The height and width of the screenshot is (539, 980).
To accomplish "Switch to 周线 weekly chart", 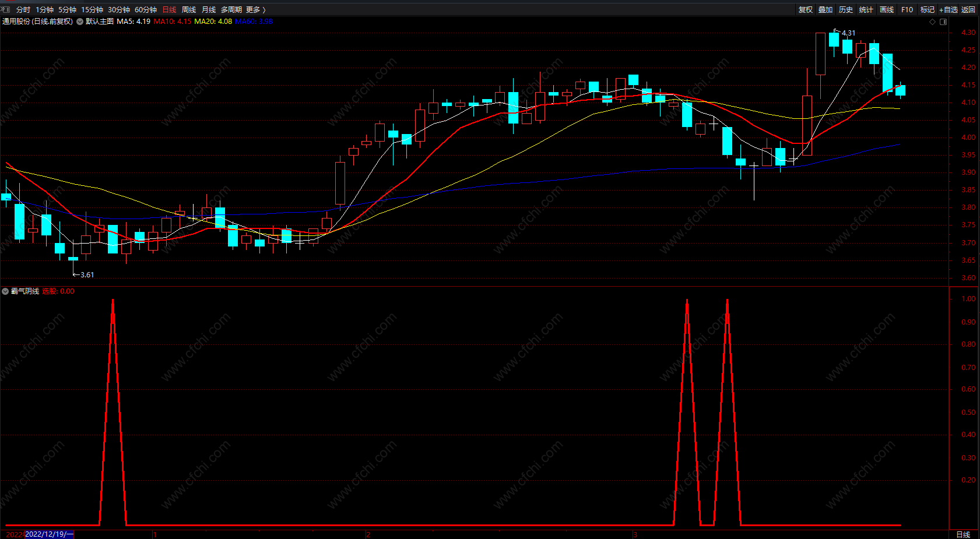I will (189, 9).
